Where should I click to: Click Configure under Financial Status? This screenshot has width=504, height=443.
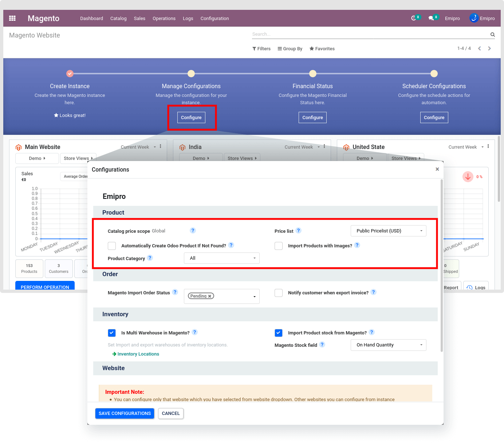(313, 118)
